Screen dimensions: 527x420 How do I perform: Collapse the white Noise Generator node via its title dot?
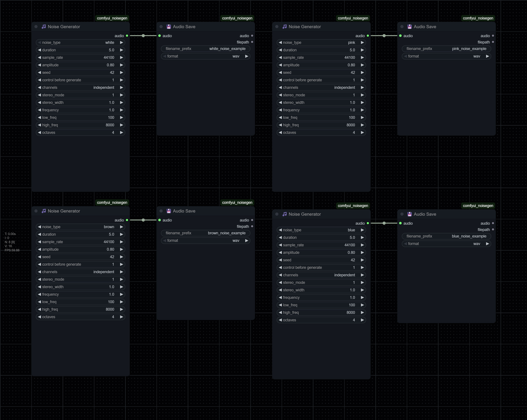point(36,27)
